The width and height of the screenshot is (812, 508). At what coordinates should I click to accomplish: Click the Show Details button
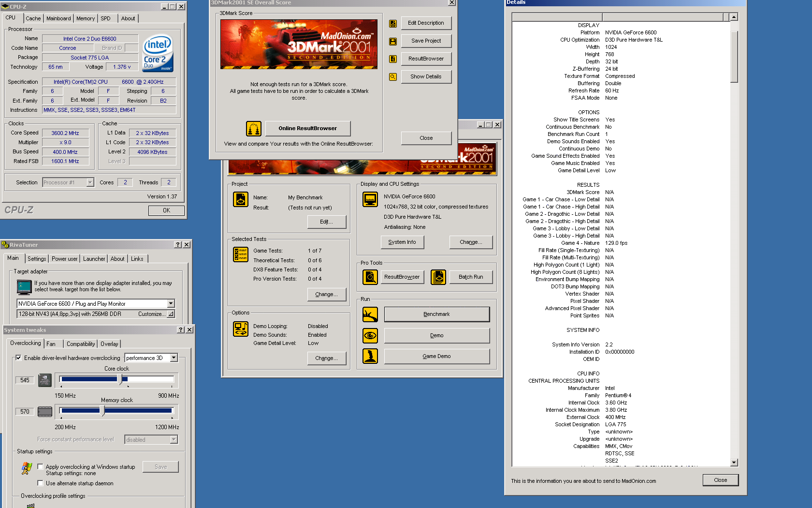click(426, 77)
